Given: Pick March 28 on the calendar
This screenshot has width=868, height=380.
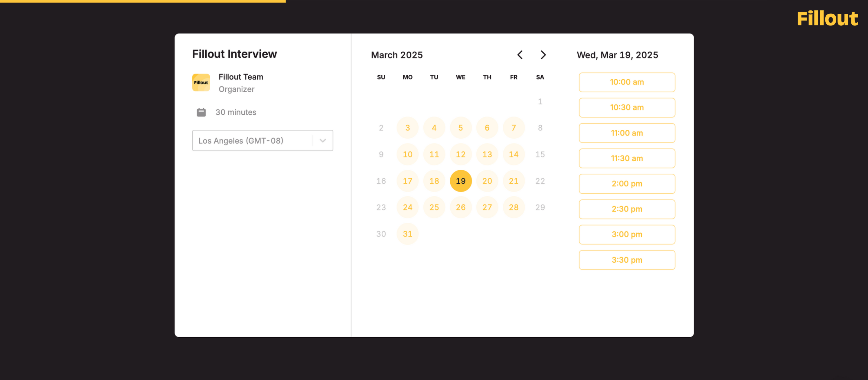Looking at the screenshot, I should tap(514, 207).
